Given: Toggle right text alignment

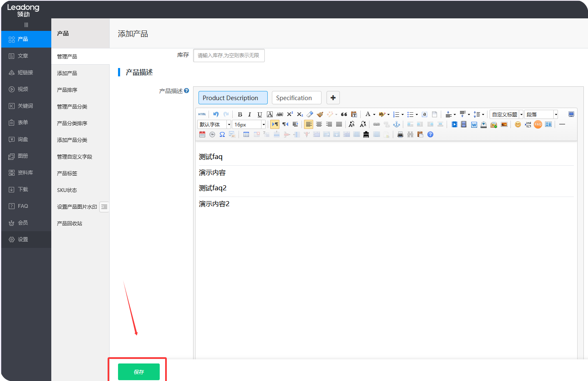Looking at the screenshot, I should (329, 124).
